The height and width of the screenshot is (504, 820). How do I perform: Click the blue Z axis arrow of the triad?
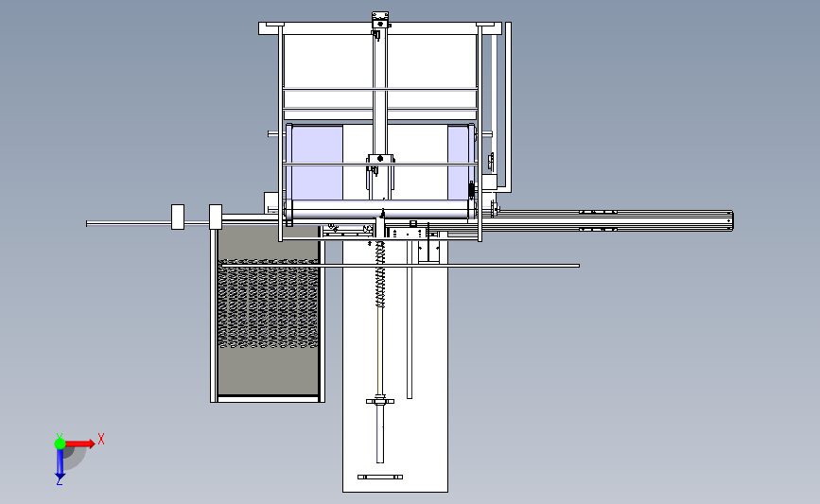60,464
